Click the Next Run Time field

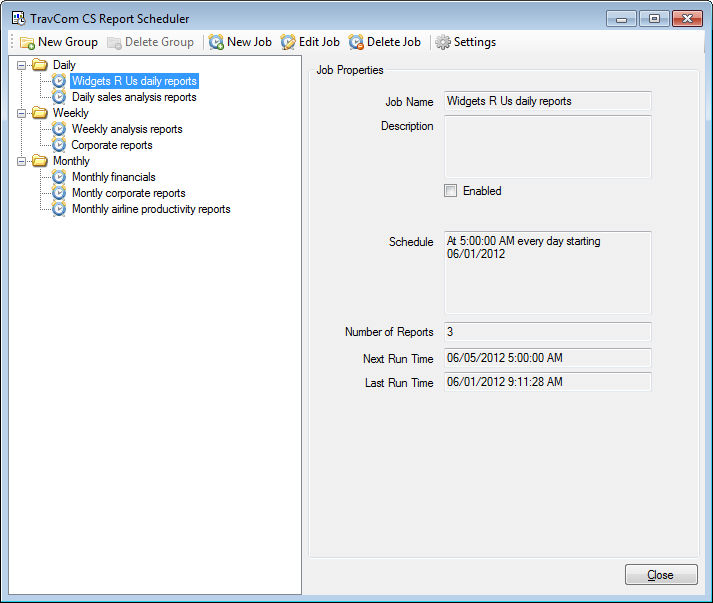tap(547, 358)
